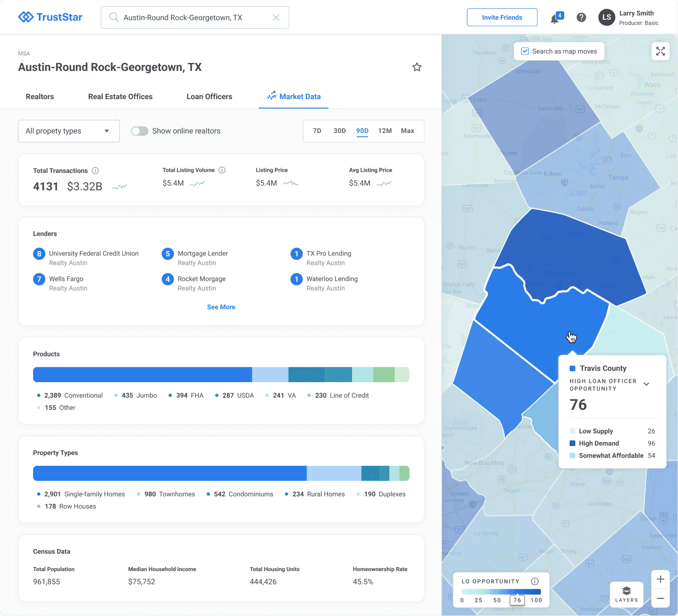Image resolution: width=678 pixels, height=616 pixels.
Task: Open LO Opportunity legend info icon
Action: click(535, 581)
